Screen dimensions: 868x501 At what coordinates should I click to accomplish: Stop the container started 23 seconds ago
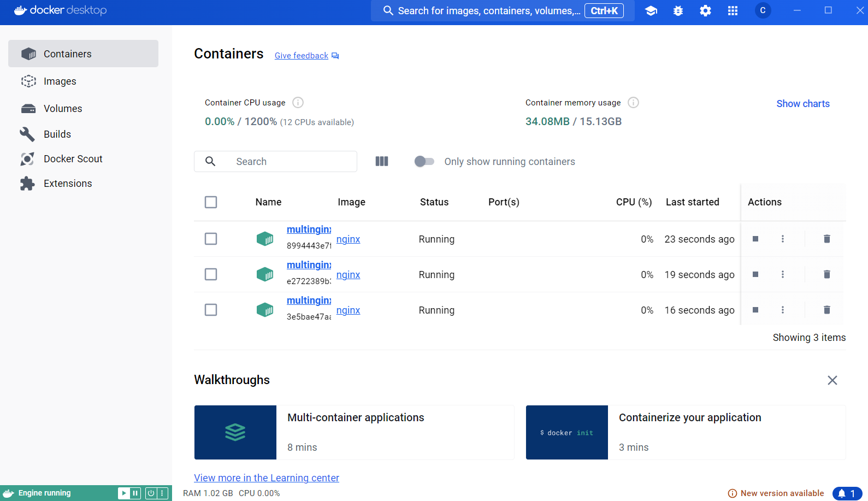click(755, 239)
